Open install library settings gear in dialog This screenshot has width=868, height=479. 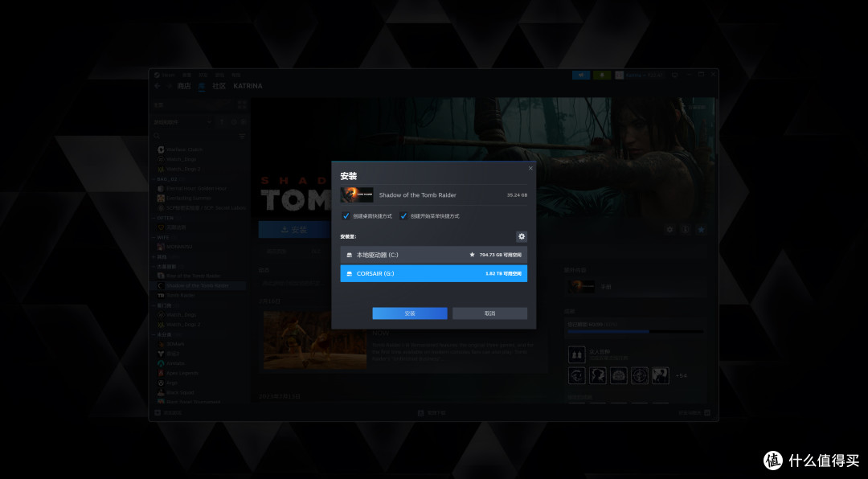point(521,236)
